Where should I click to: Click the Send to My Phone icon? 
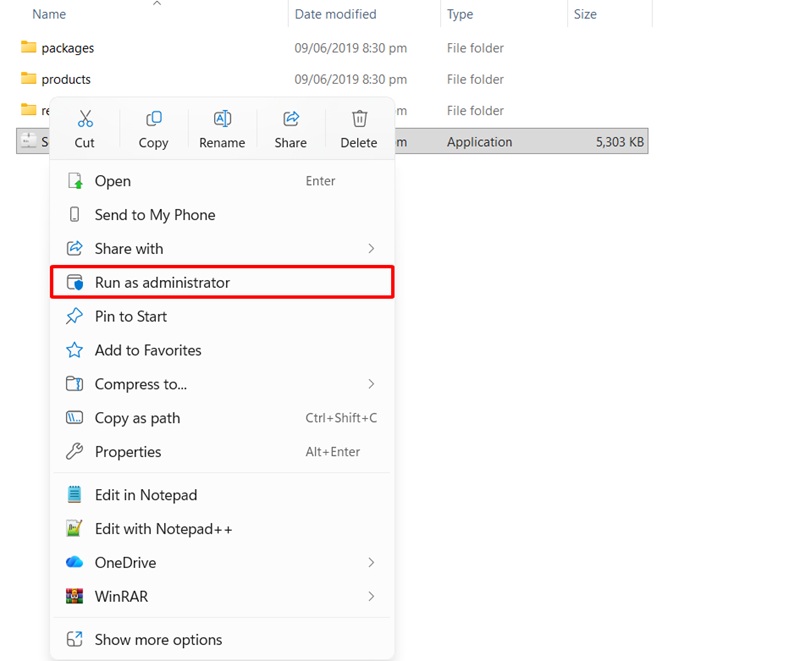74,214
